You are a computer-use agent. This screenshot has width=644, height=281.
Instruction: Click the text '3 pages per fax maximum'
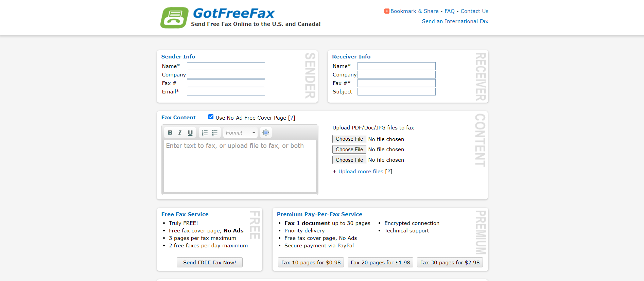(203, 238)
